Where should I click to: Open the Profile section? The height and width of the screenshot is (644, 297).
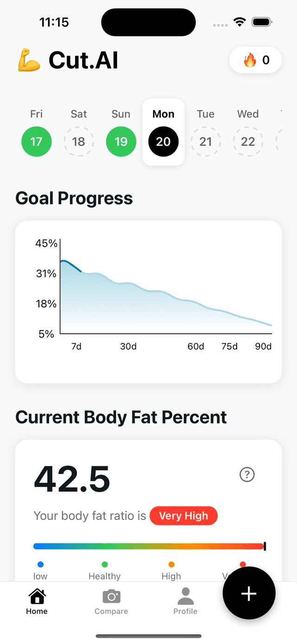tap(185, 599)
